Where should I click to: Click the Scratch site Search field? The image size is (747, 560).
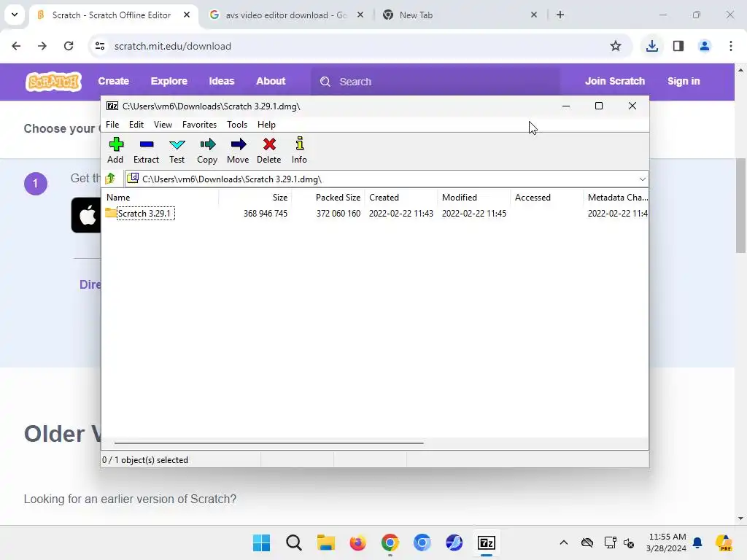[436, 82]
